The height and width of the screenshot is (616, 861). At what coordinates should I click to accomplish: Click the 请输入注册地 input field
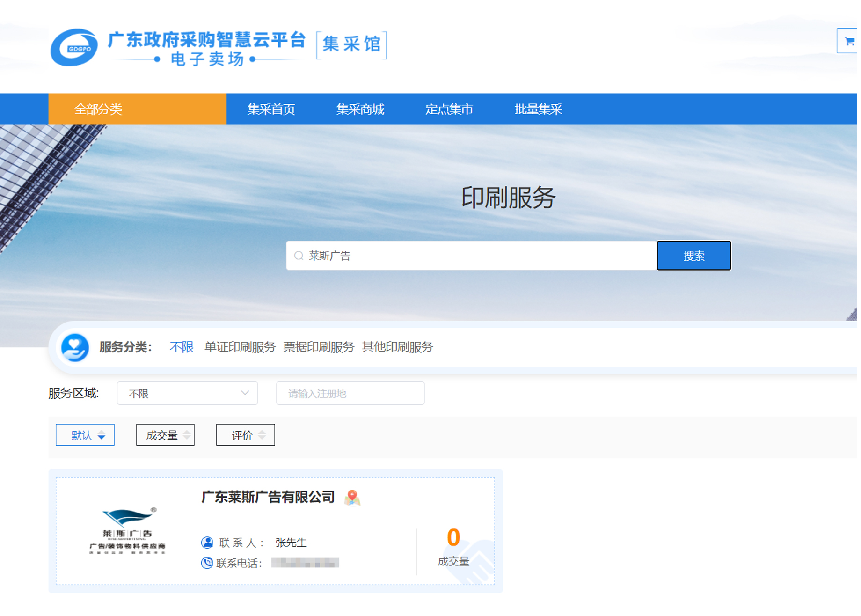point(350,393)
